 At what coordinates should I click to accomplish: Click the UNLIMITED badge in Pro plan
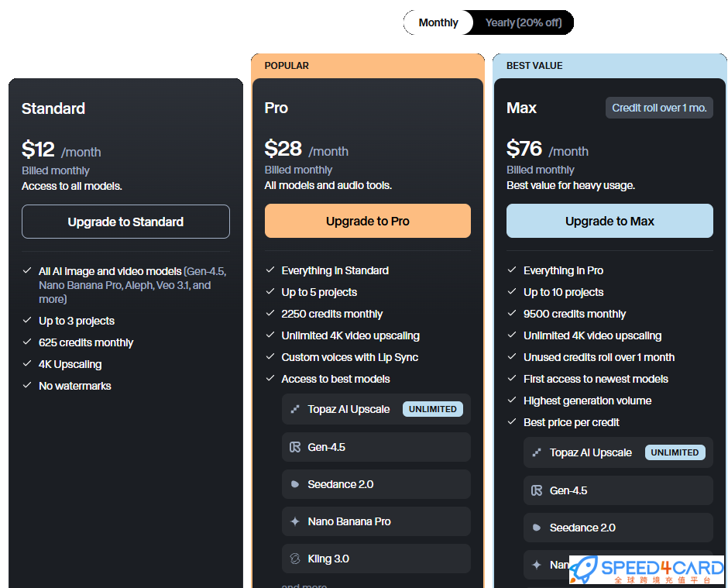(433, 409)
